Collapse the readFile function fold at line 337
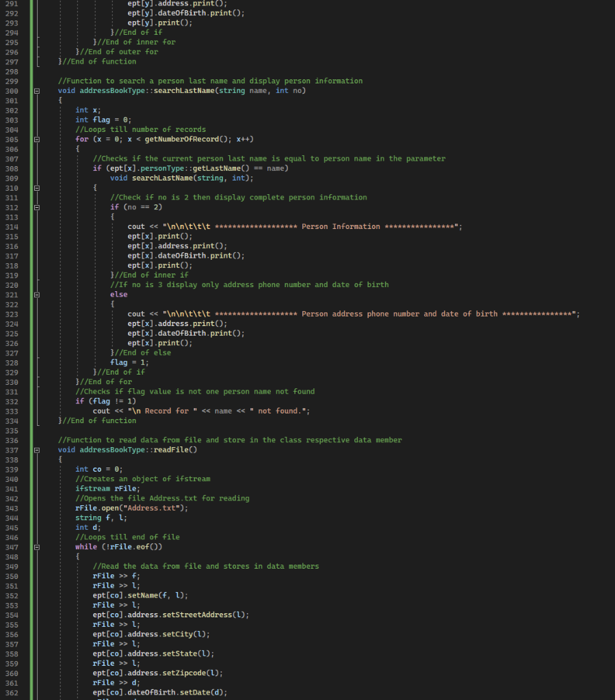The width and height of the screenshot is (615, 700). 37,450
